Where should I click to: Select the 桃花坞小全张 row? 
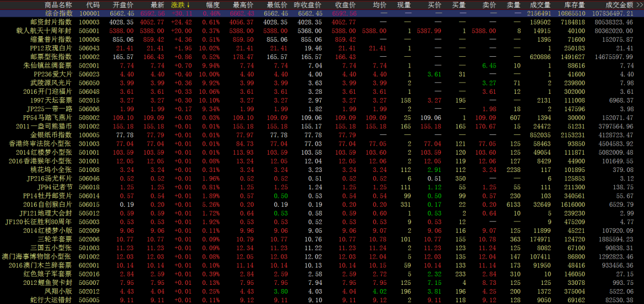pos(322,170)
